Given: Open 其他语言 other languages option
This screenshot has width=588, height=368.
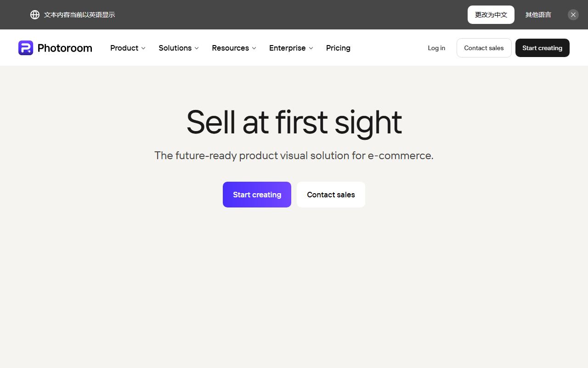Looking at the screenshot, I should pos(538,15).
